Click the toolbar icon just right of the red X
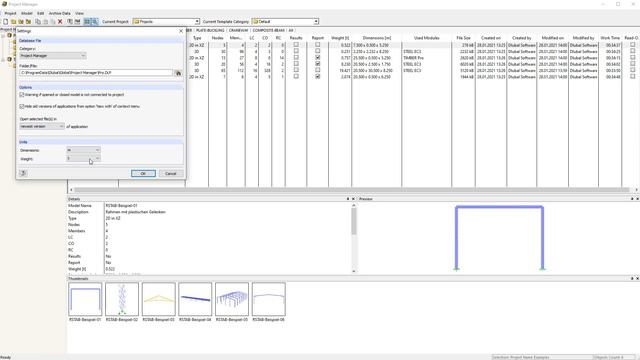The image size is (640, 360). (70, 22)
